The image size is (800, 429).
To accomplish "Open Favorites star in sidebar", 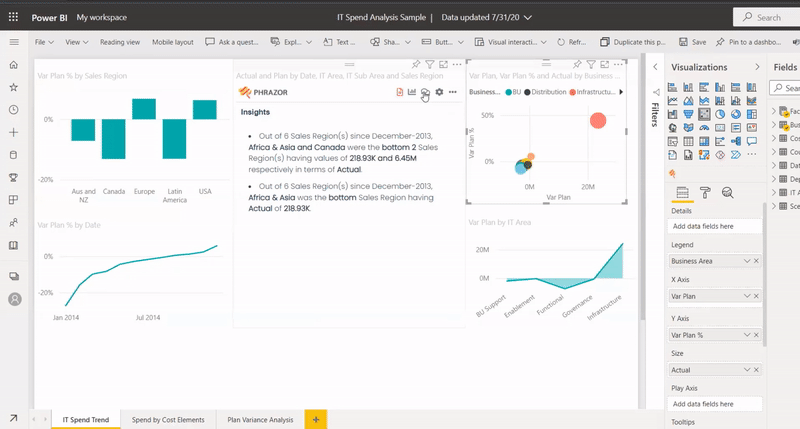I will coord(14,87).
